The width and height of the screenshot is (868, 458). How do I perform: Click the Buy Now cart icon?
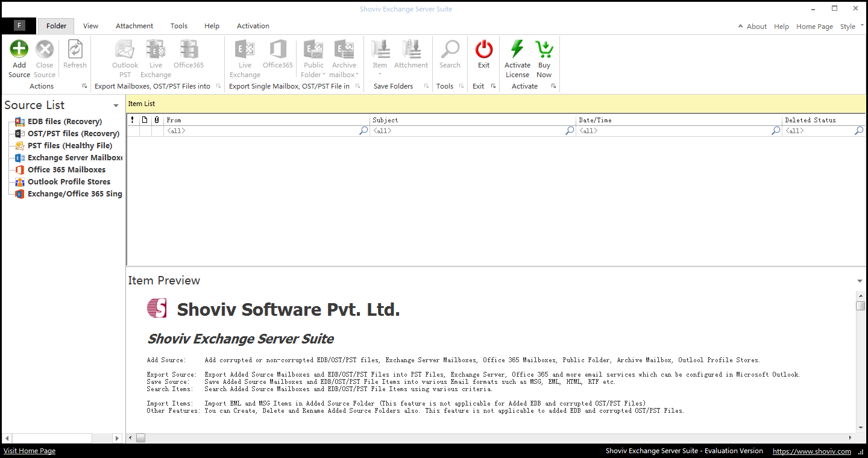pos(544,49)
